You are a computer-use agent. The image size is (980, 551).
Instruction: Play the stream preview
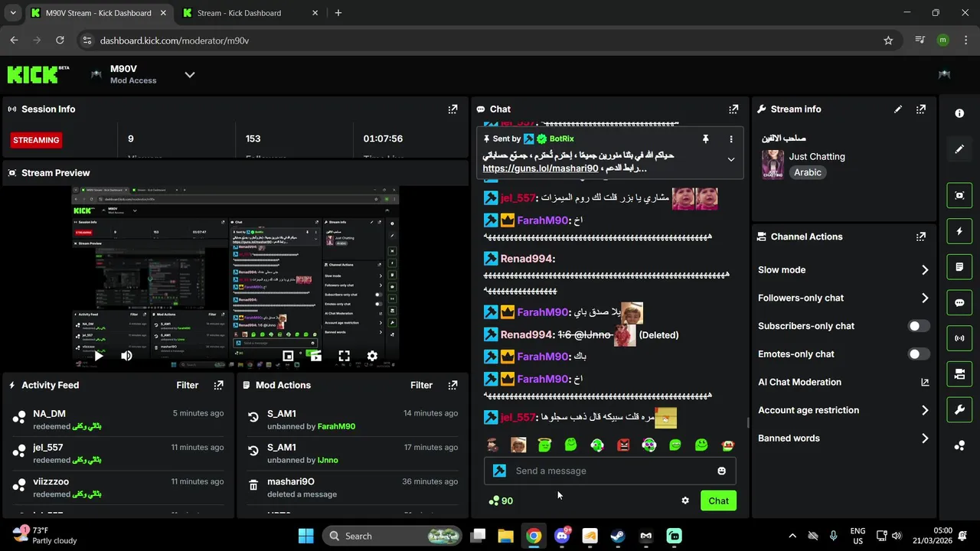coord(99,356)
